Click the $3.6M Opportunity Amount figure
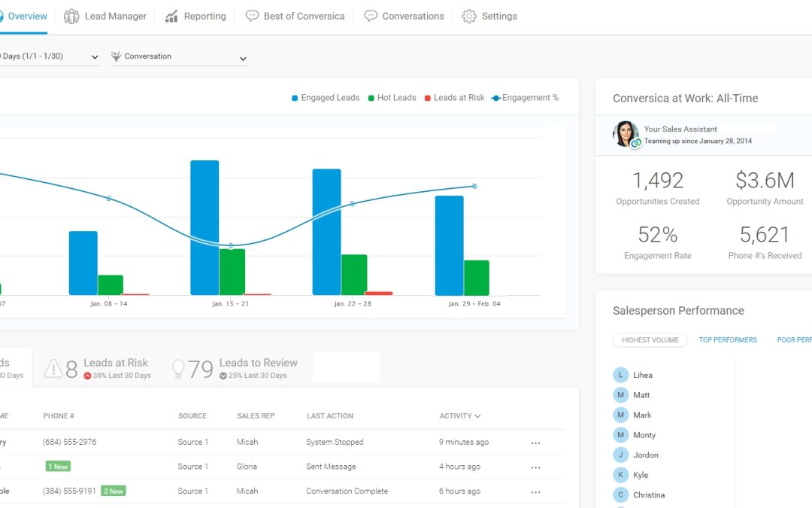The height and width of the screenshot is (508, 812). tap(765, 181)
